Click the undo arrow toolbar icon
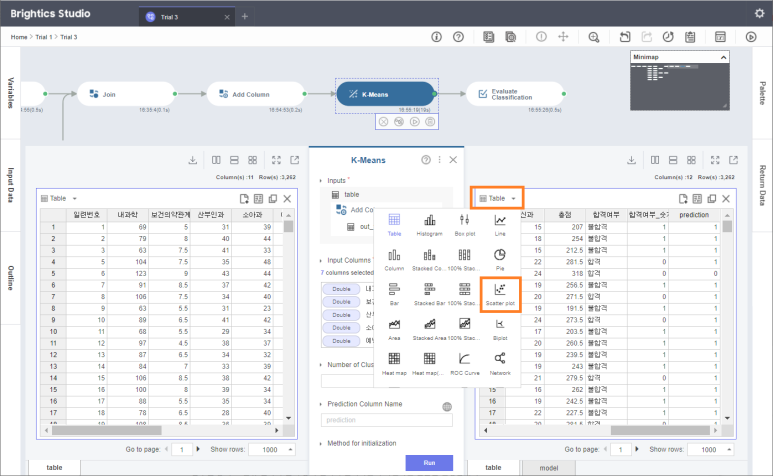Image resolution: width=773 pixels, height=476 pixels. (x=625, y=37)
